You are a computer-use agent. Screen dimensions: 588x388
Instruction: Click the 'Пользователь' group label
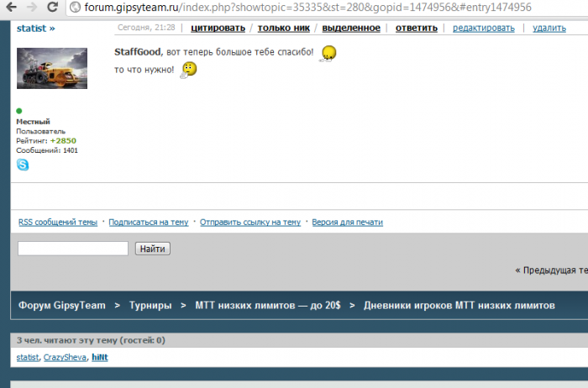click(40, 132)
